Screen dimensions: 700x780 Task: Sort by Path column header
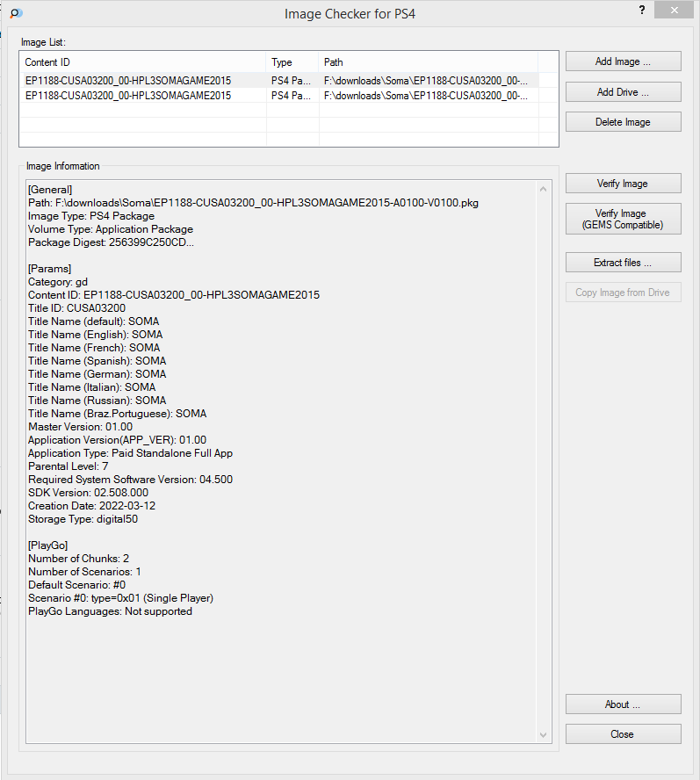429,62
